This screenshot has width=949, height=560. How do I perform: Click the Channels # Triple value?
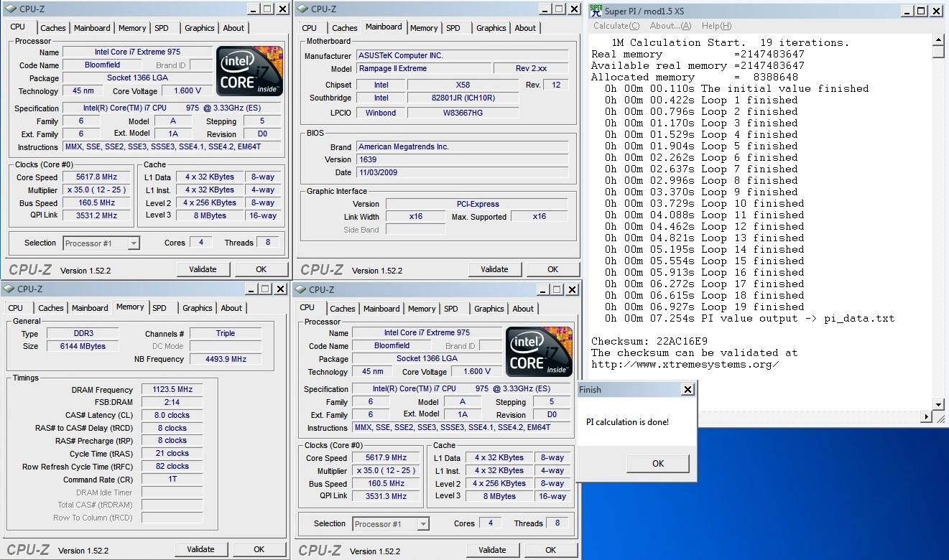coord(225,334)
